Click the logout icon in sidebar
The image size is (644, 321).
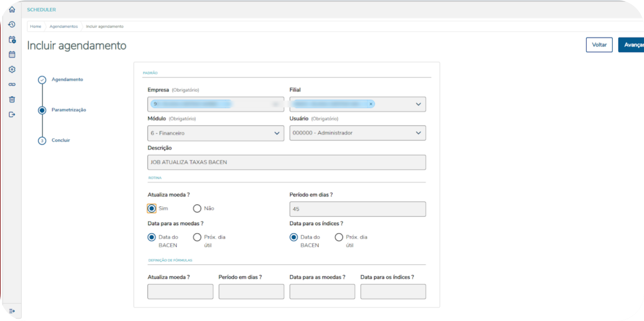coord(12,115)
